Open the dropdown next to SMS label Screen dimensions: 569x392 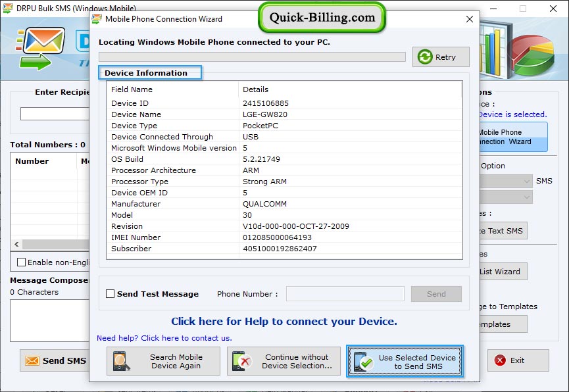pos(507,181)
